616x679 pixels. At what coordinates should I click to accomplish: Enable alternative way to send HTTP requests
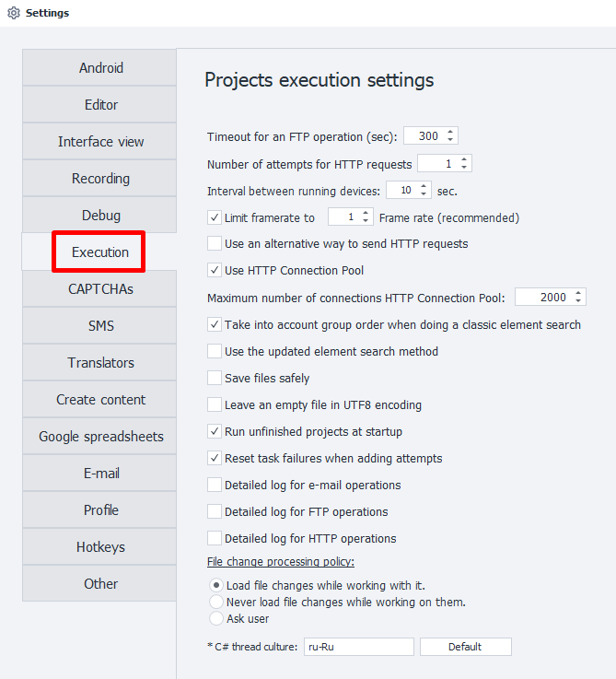[x=215, y=244]
